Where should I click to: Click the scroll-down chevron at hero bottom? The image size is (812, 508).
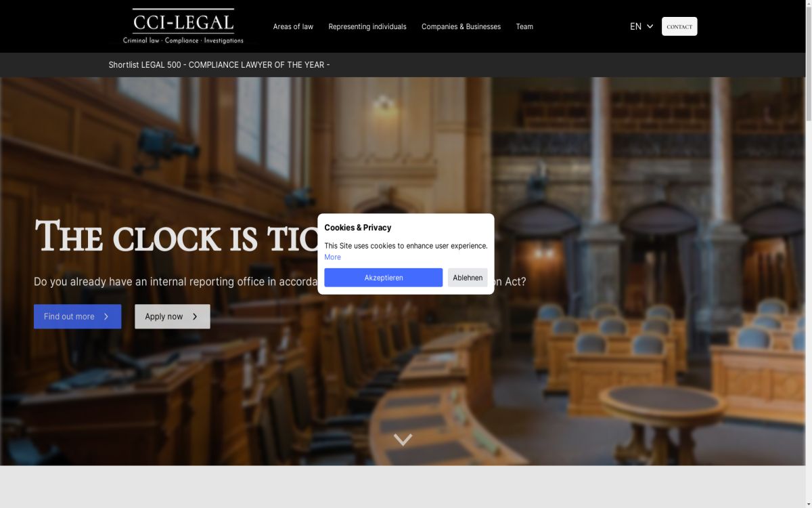[x=403, y=440]
